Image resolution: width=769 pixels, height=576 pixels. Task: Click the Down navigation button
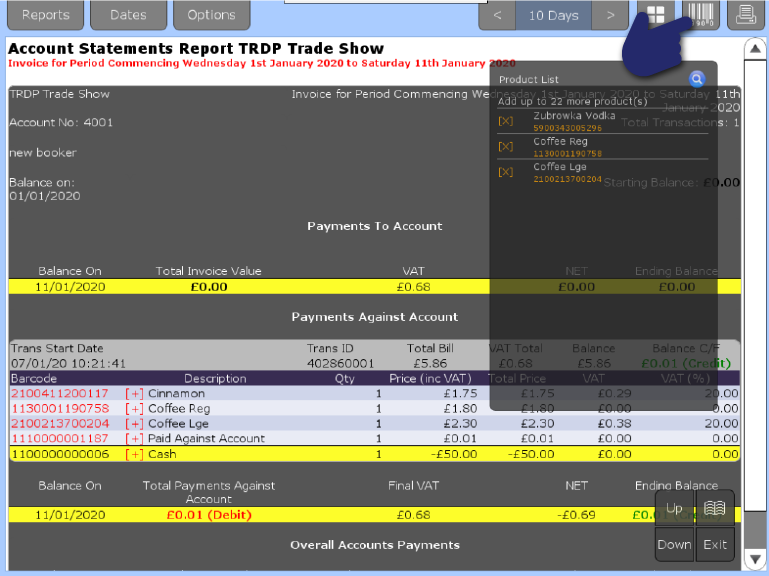[x=674, y=544]
